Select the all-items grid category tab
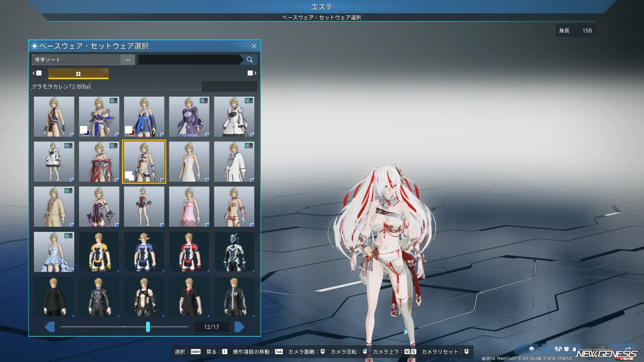Screen dimensions: 644x362 coord(78,74)
